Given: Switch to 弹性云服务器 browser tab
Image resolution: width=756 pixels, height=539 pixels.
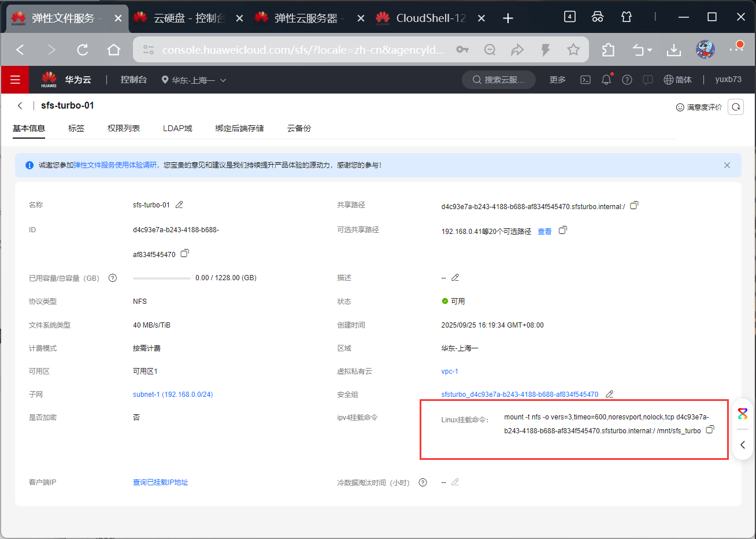Looking at the screenshot, I should pos(309,18).
